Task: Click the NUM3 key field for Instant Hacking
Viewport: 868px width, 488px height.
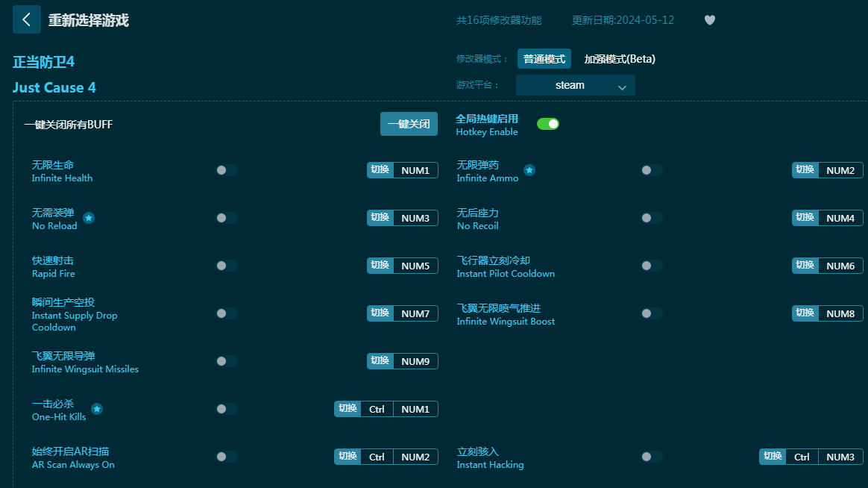Action: 841,457
